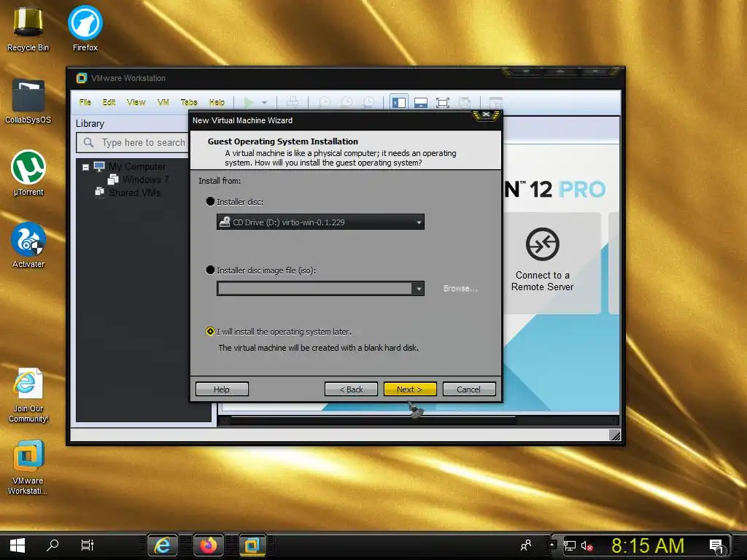Open the Help menu

[217, 102]
